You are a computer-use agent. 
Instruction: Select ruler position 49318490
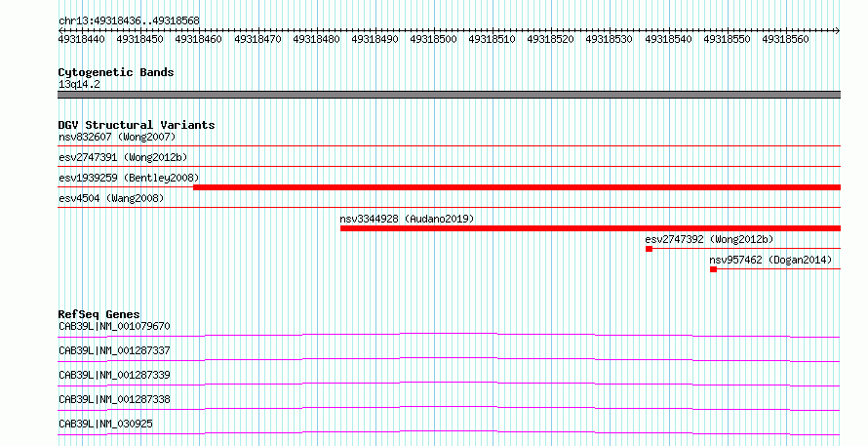(x=375, y=39)
